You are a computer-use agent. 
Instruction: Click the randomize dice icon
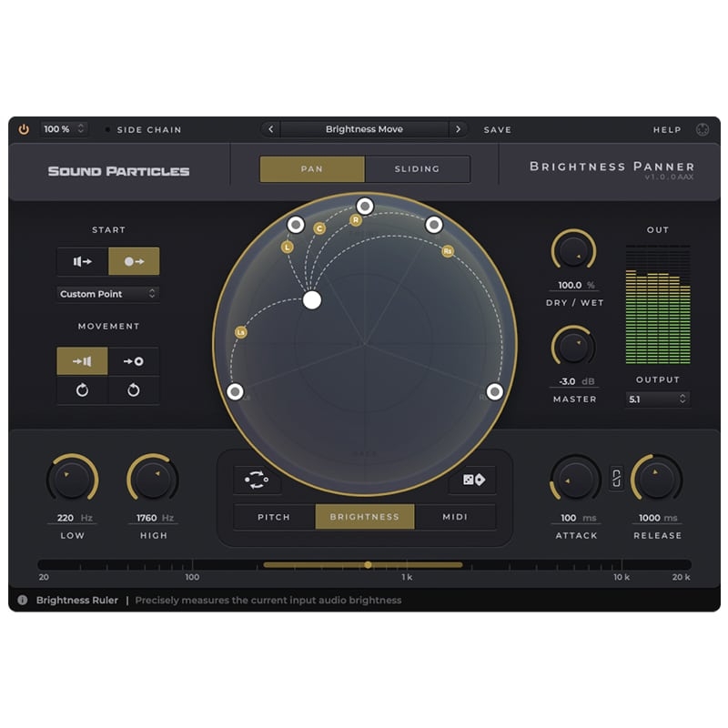click(x=472, y=480)
